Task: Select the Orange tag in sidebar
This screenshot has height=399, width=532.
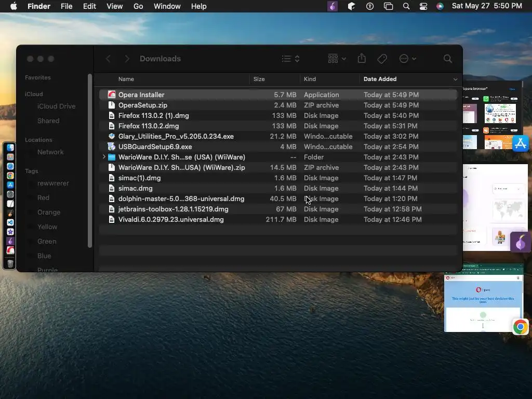Action: click(49, 212)
